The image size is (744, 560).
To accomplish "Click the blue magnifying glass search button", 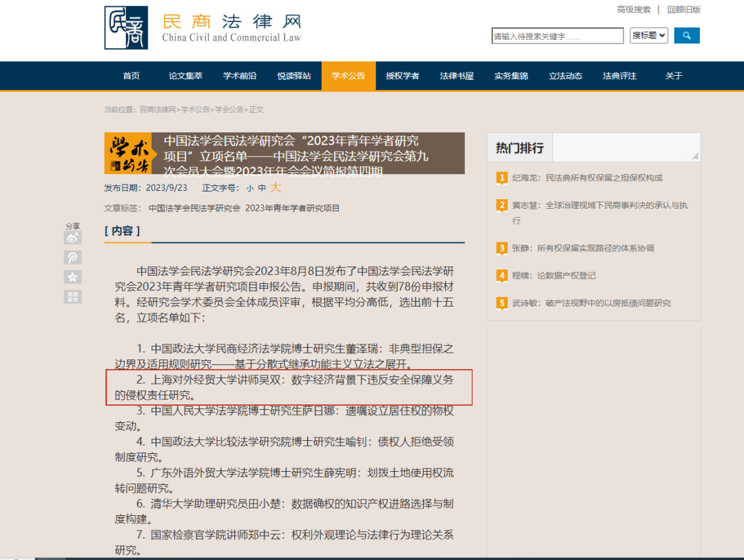I will click(686, 35).
